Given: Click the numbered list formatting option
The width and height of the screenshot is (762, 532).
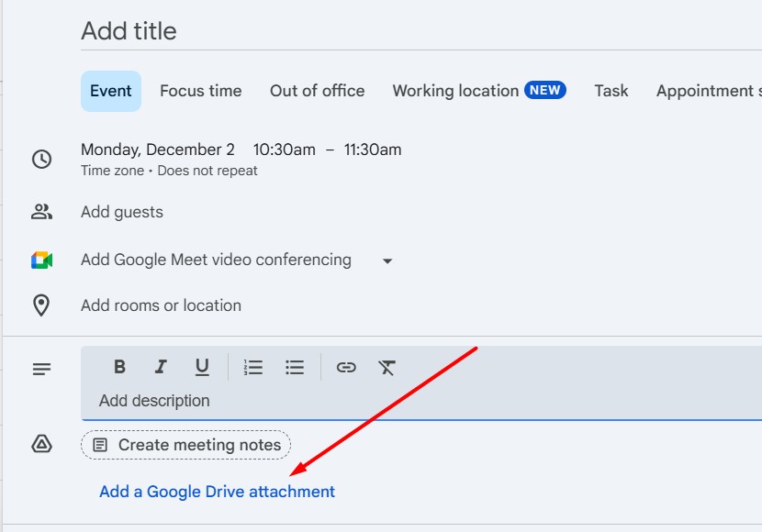Looking at the screenshot, I should pos(252,367).
